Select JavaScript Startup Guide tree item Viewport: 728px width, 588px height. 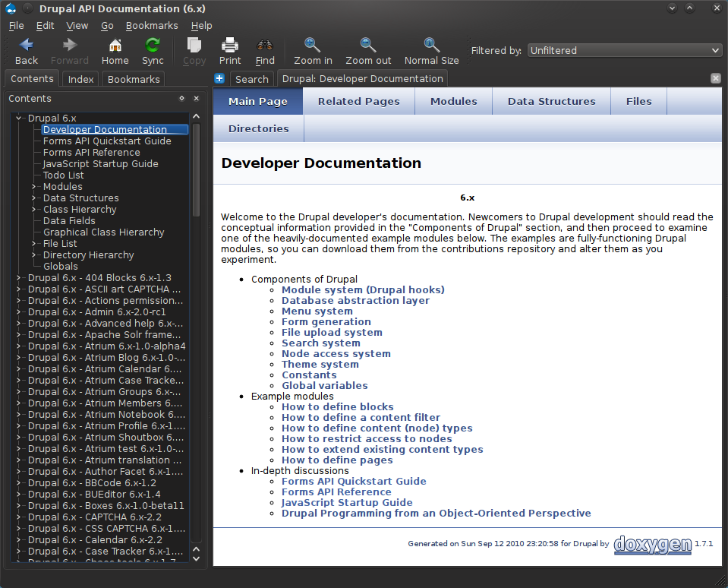click(x=101, y=164)
